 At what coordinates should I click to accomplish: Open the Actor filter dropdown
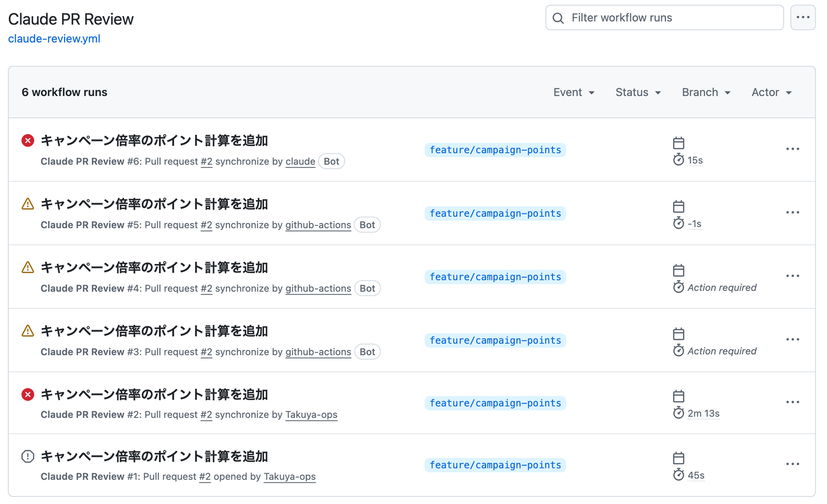(771, 92)
